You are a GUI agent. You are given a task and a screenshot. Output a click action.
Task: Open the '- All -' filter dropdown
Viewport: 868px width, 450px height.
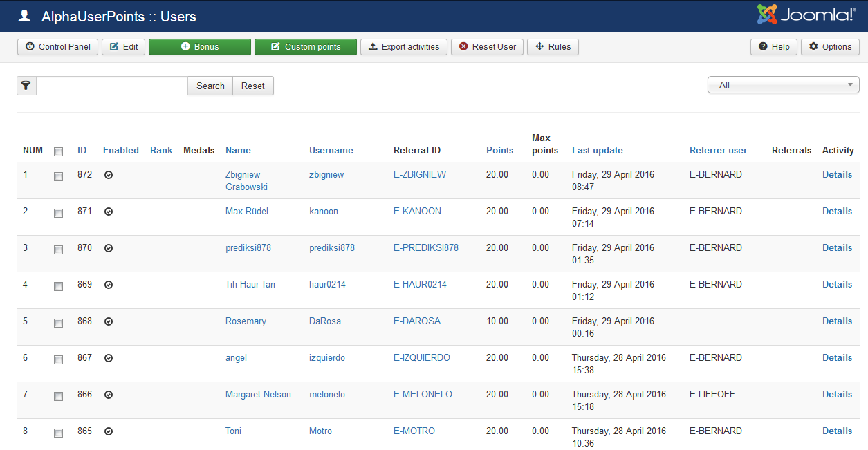tap(784, 85)
